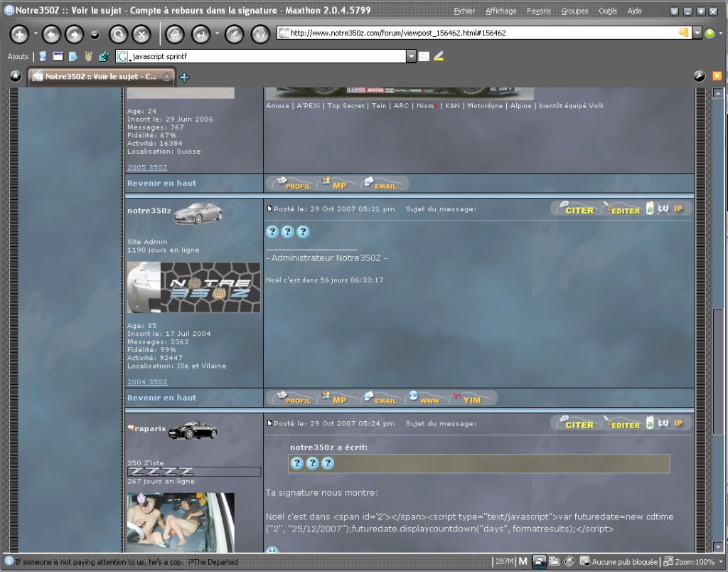
Task: Click the Refresh page button
Action: 119,34
